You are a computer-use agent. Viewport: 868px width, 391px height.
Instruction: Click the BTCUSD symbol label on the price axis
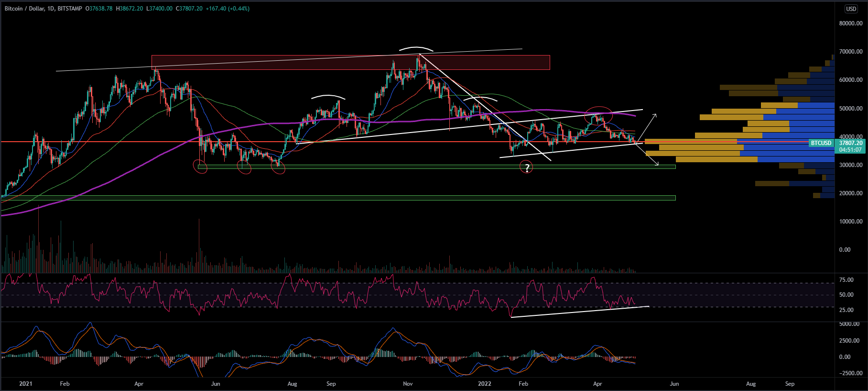tap(821, 143)
